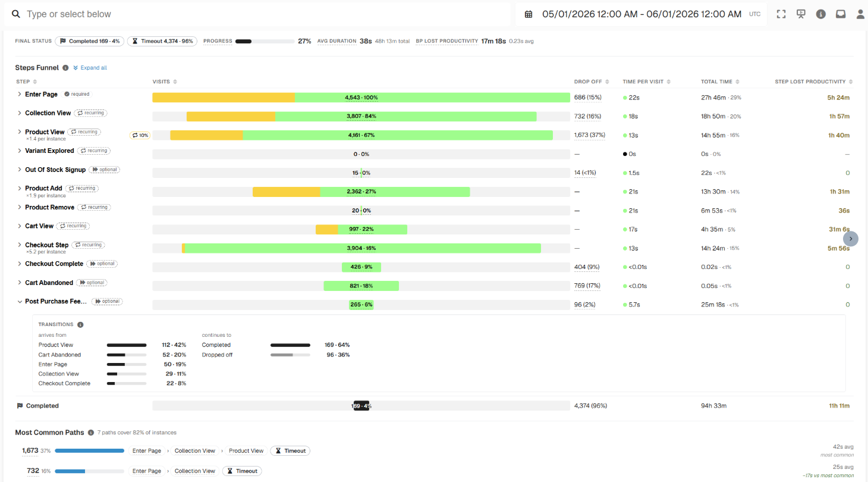Expand the Collection View step row
The height and width of the screenshot is (482, 868).
coord(20,113)
